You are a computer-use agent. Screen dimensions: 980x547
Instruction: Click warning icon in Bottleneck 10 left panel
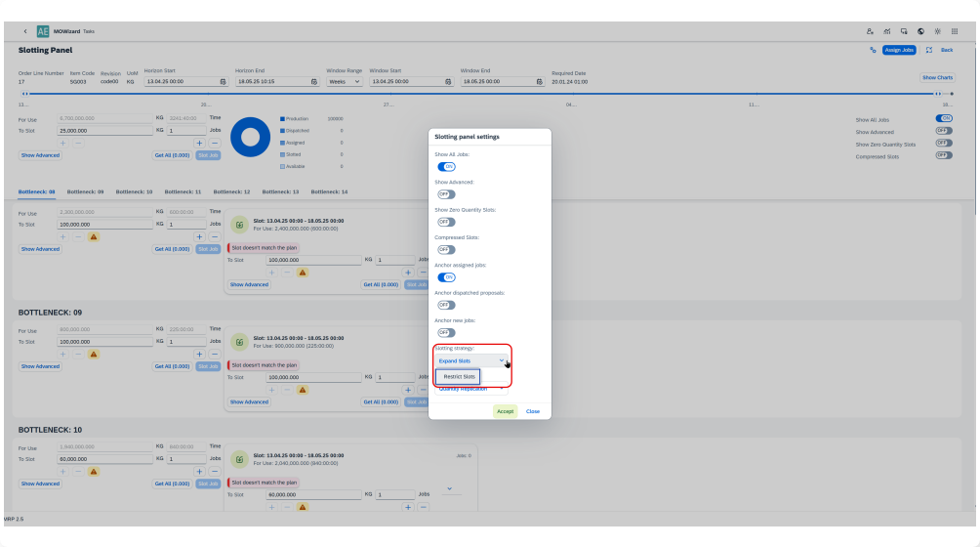[93, 472]
